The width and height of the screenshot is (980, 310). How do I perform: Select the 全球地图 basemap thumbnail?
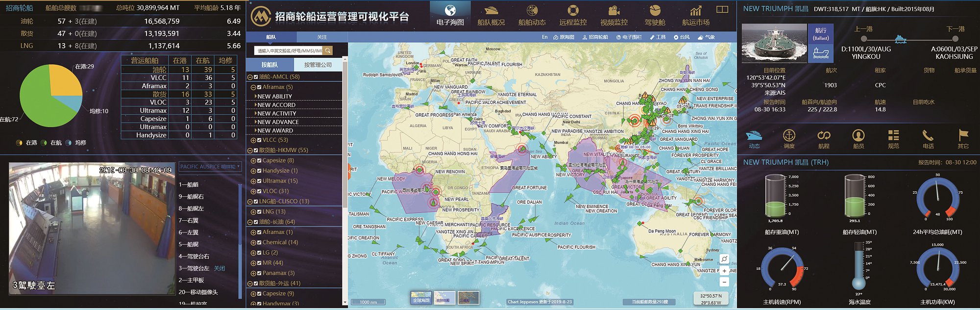(x=444, y=298)
